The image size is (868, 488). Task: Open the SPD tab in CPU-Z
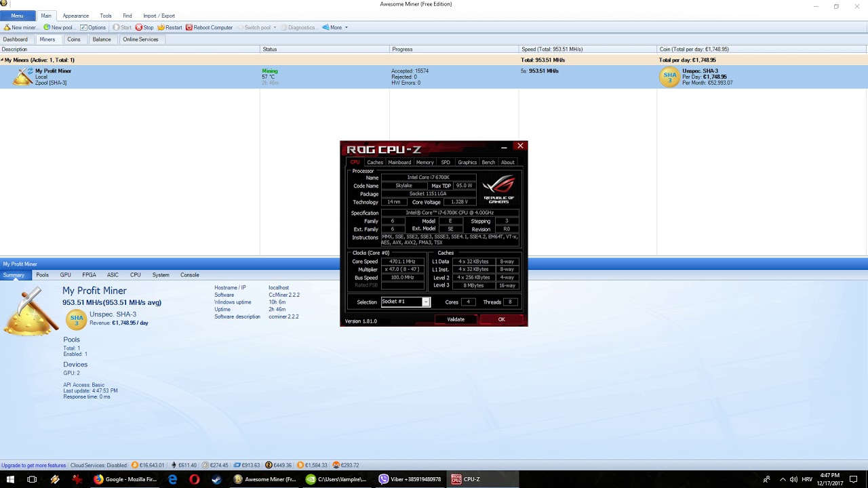(x=446, y=163)
